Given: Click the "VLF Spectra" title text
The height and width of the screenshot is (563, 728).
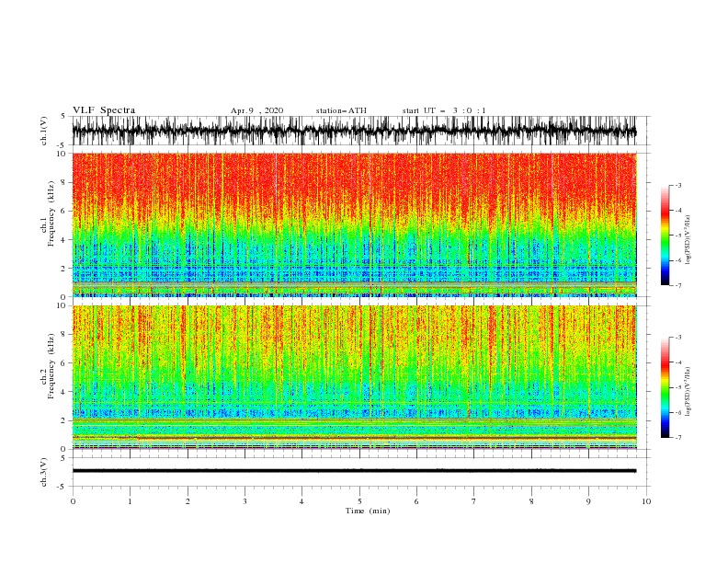Looking at the screenshot, I should coord(104,110).
